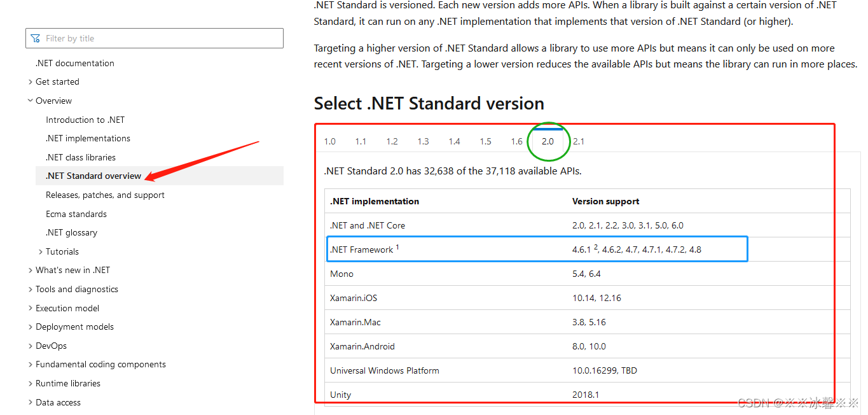The width and height of the screenshot is (868, 415).
Task: Focus the Filter by title field
Action: pyautogui.click(x=155, y=38)
